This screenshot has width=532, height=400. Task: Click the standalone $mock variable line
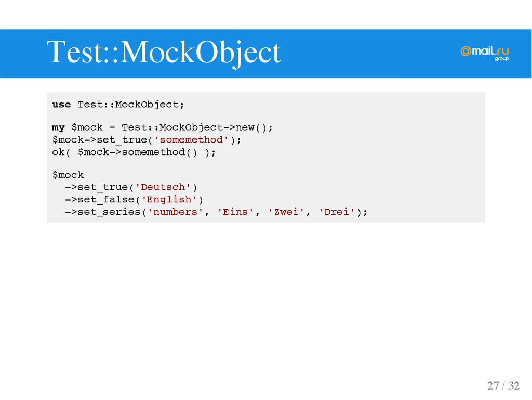(68, 175)
